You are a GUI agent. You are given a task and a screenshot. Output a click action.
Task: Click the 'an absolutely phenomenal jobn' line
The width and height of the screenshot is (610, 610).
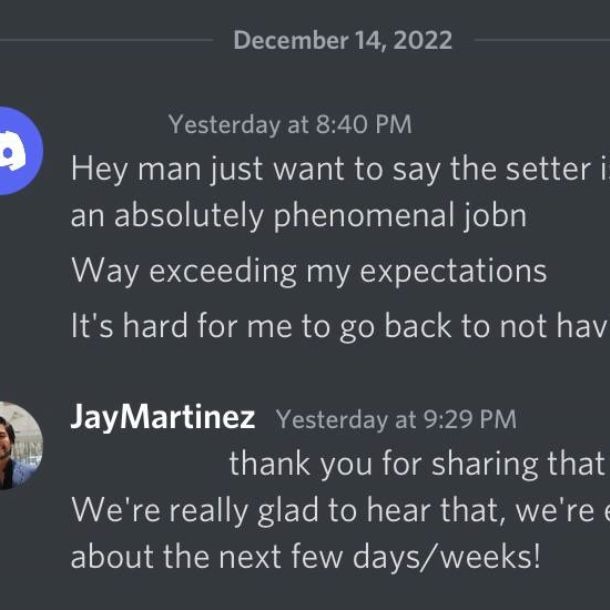(298, 216)
